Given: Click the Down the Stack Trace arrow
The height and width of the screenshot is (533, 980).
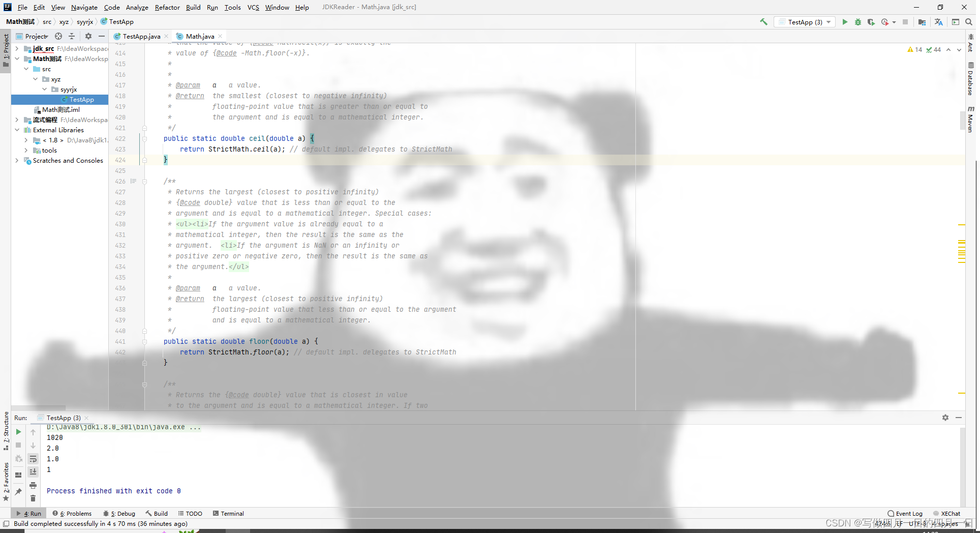Looking at the screenshot, I should 33,446.
